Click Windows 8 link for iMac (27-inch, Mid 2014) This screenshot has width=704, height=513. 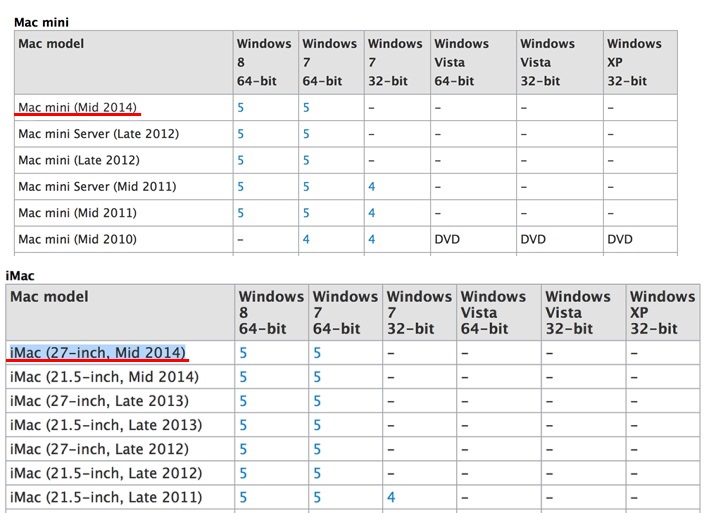point(243,353)
